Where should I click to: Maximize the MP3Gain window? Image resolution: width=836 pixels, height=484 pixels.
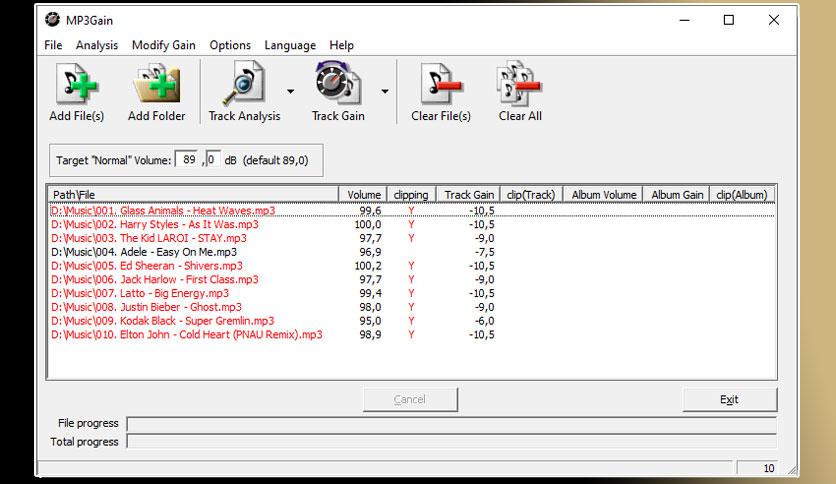click(x=729, y=20)
